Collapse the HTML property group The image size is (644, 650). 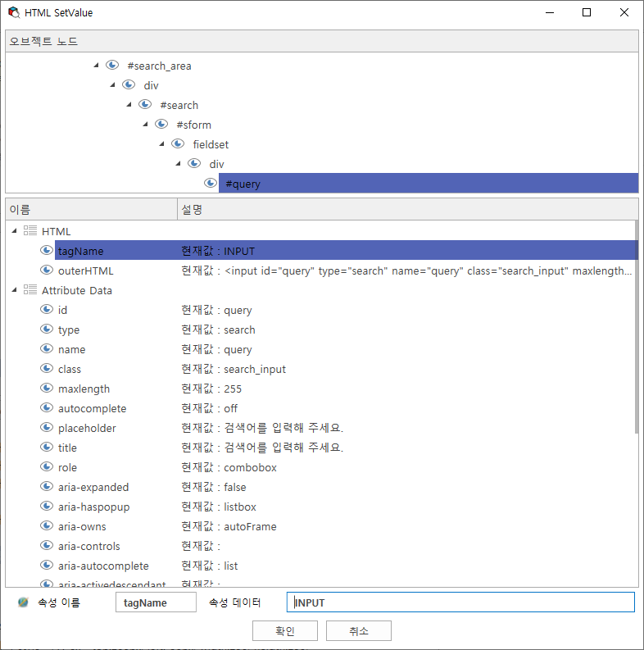click(15, 230)
